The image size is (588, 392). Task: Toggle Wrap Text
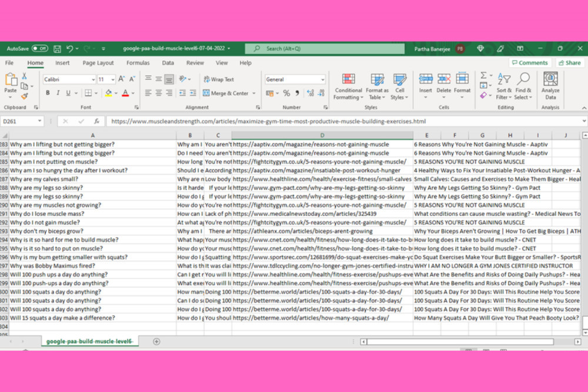point(219,79)
